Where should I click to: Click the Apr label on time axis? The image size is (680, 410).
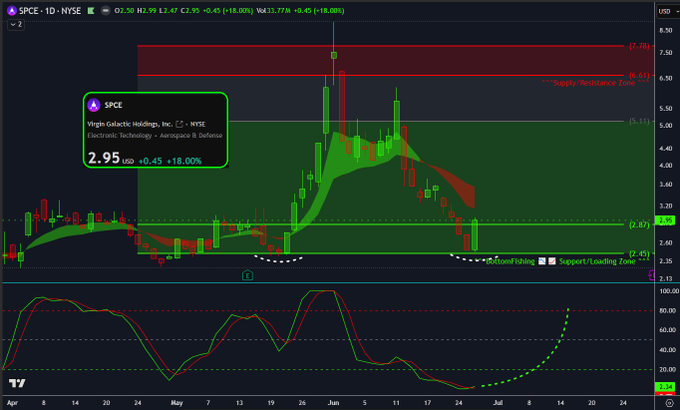(x=12, y=403)
